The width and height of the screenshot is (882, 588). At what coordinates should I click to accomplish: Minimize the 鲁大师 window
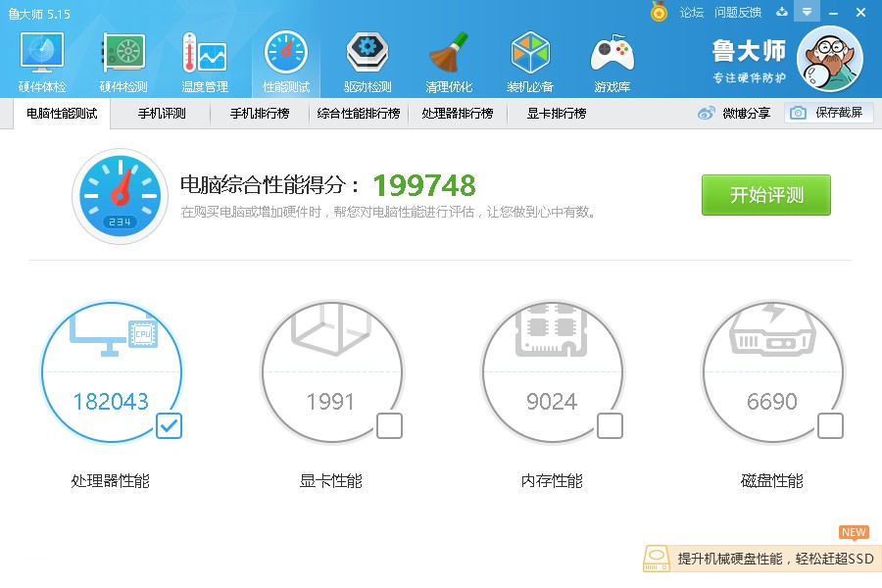834,13
